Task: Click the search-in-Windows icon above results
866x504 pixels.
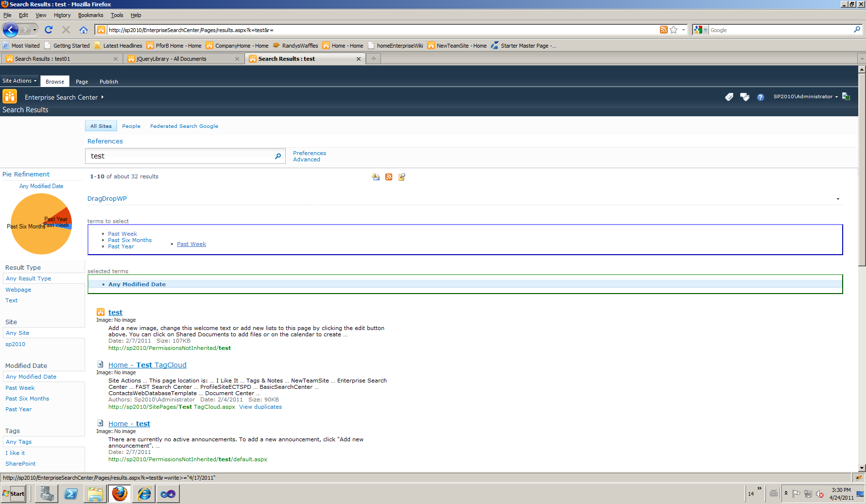Action: click(401, 177)
